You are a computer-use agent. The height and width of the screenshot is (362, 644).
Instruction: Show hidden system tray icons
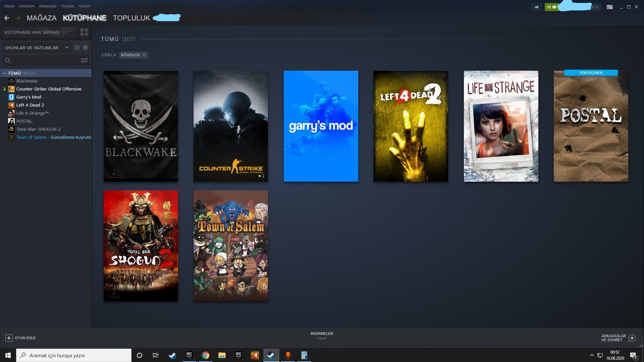click(x=592, y=355)
